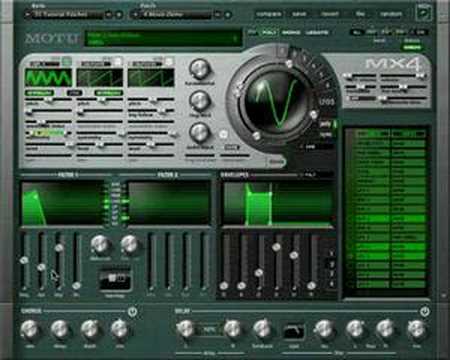The height and width of the screenshot is (360, 450).
Task: Click the Filter 1 mix knob
Action: 130,245
